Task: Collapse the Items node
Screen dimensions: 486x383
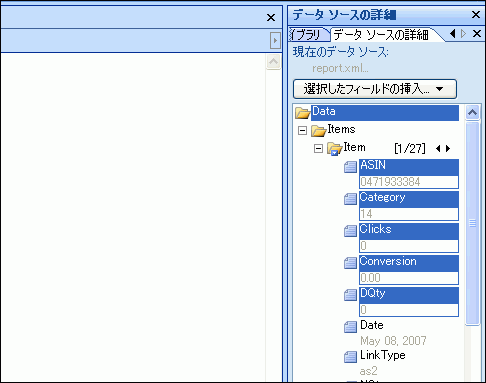Action: point(302,130)
